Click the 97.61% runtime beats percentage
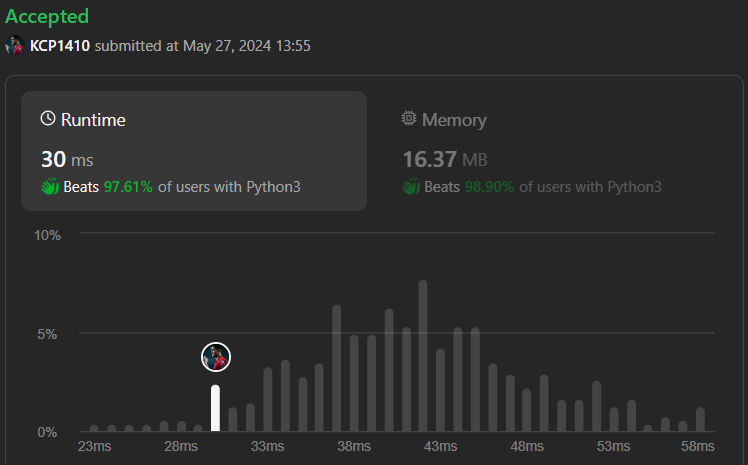 128,187
